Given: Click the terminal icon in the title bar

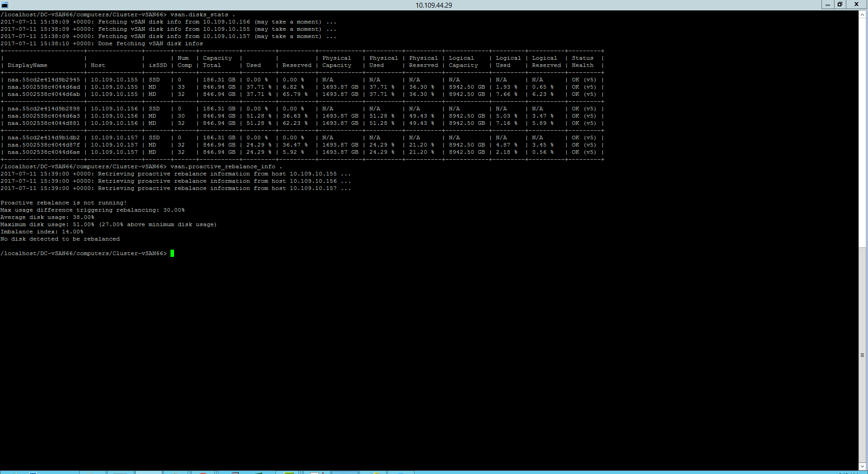Looking at the screenshot, I should (5, 5).
